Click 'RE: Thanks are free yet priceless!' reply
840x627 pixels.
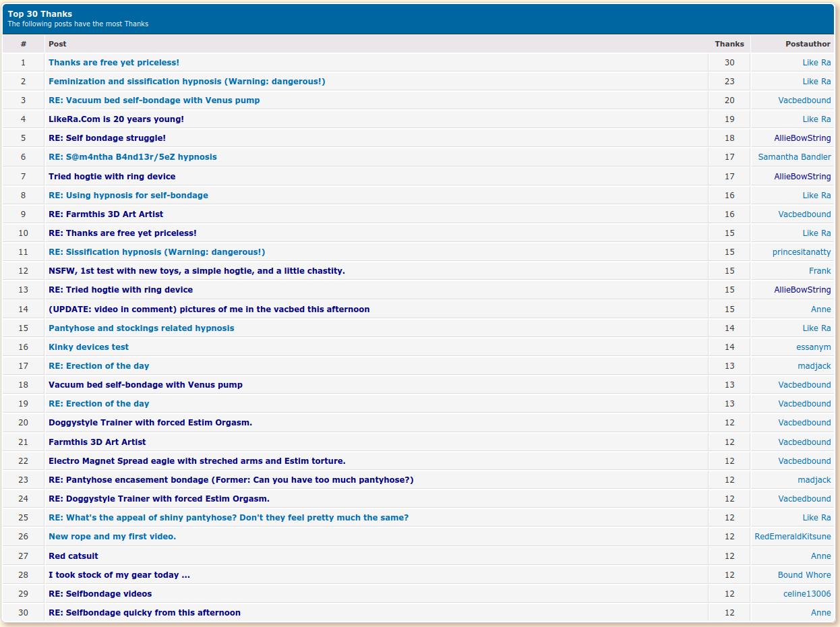coord(122,233)
